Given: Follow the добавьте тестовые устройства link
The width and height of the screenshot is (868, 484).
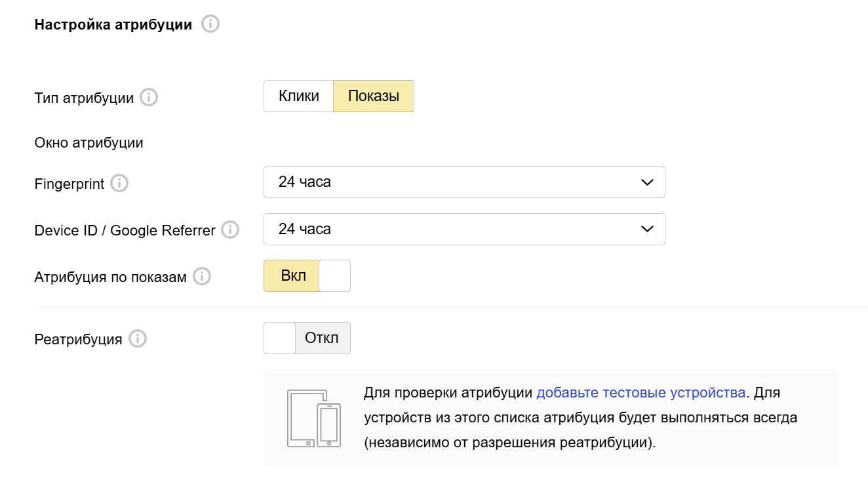Looking at the screenshot, I should pos(641,393).
